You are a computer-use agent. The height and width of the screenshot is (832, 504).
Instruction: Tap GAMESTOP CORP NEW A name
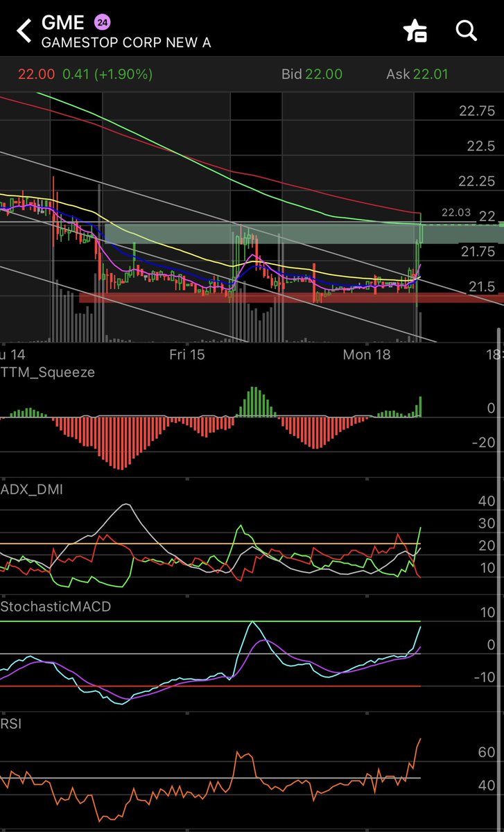point(126,42)
